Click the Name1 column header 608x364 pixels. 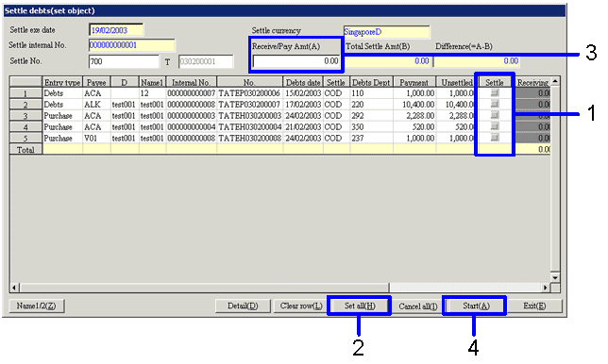152,82
